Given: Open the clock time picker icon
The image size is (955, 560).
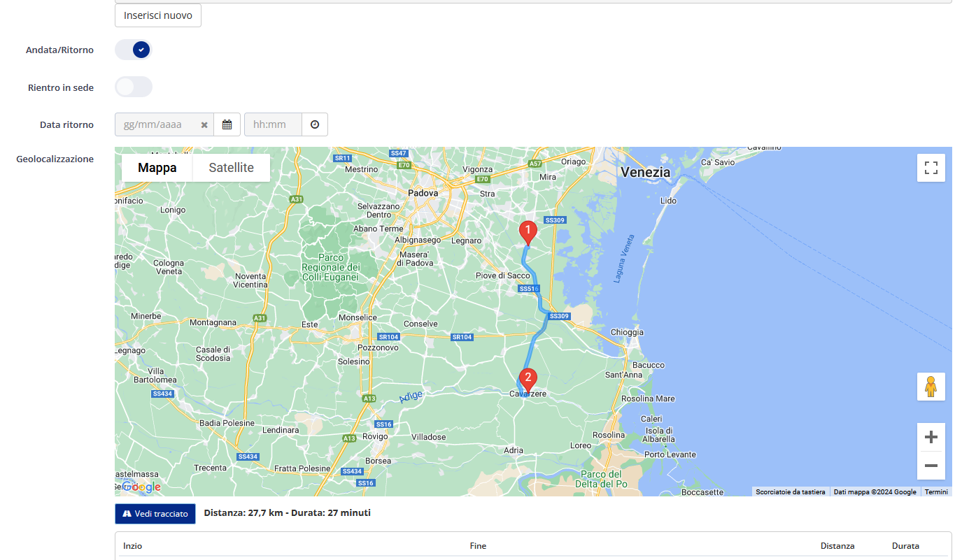Looking at the screenshot, I should 315,124.
